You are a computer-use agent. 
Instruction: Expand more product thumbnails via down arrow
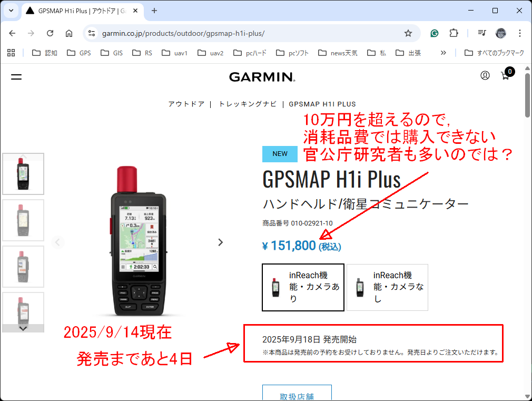[23, 328]
